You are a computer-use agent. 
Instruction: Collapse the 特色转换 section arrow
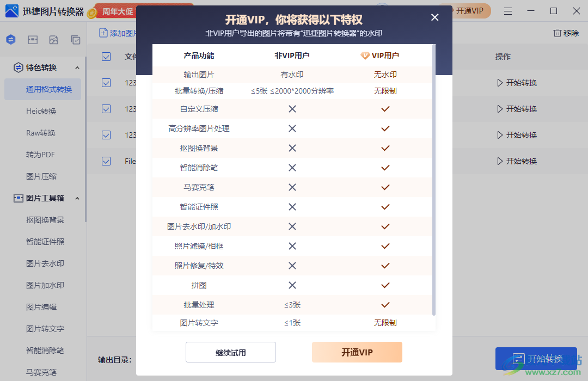tap(77, 68)
